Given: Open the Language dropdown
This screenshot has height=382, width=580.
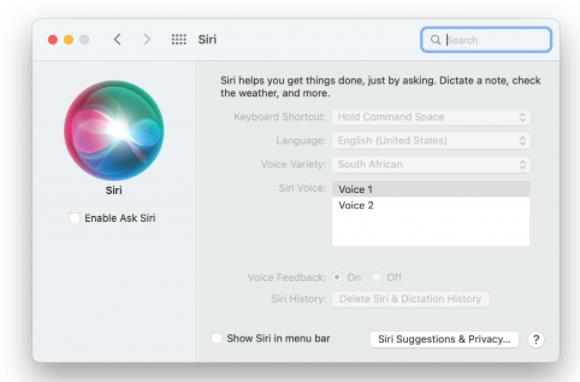Looking at the screenshot, I should [x=431, y=141].
